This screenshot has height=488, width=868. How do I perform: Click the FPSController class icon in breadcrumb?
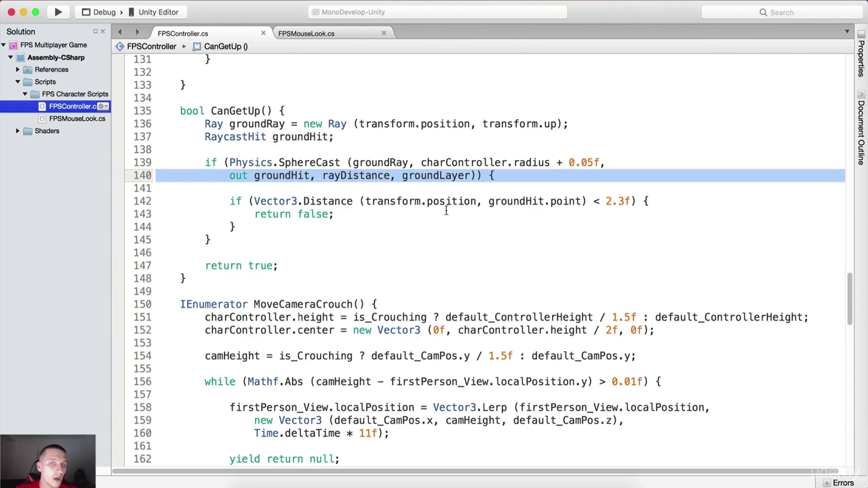(119, 46)
